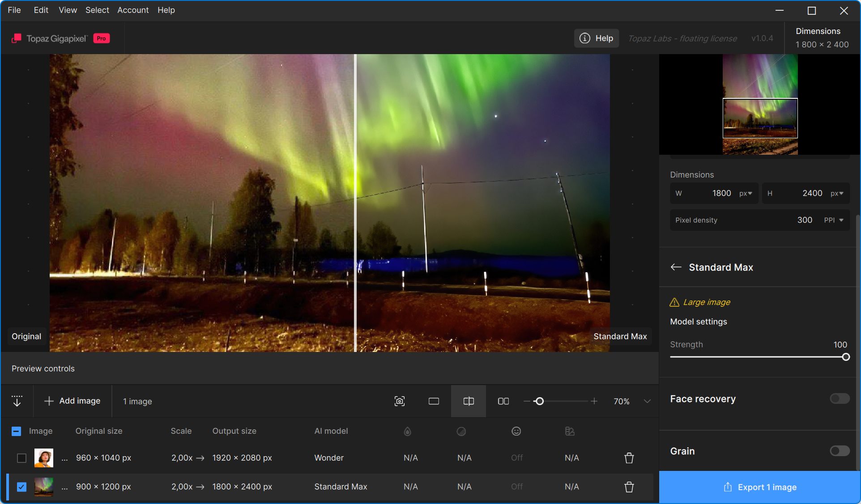Adjust the Strength slider handle
This screenshot has width=861, height=504.
845,357
